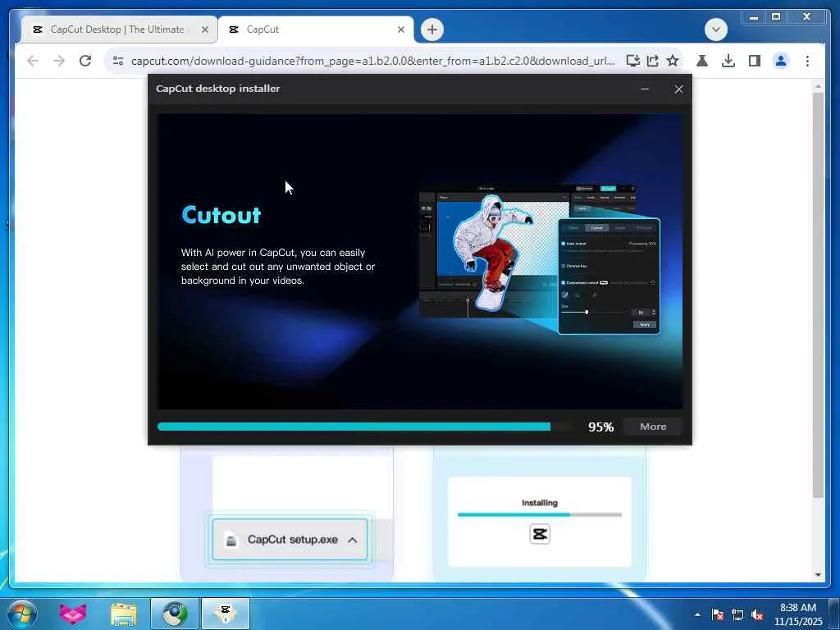The width and height of the screenshot is (840, 630).
Task: Open Windows Explorer from taskbar
Action: tap(124, 614)
